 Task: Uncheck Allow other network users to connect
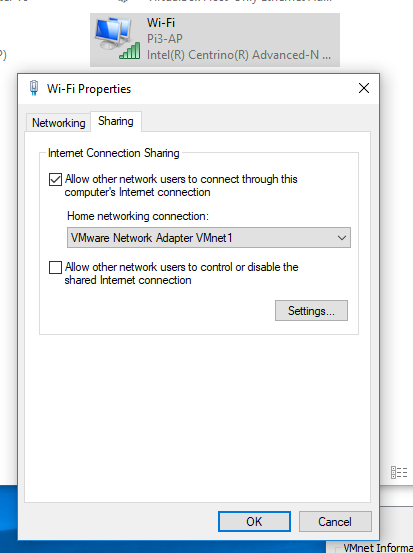(x=55, y=180)
